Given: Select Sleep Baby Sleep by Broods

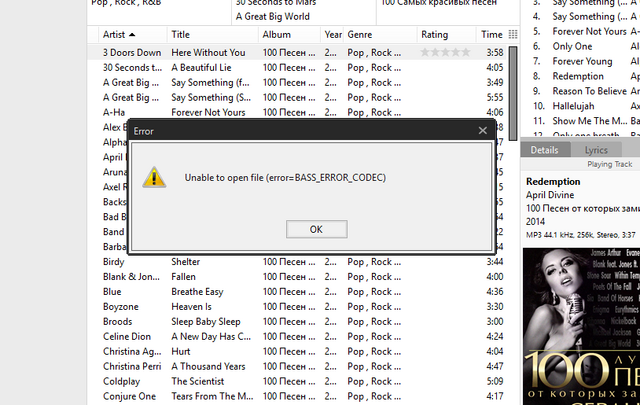Looking at the screenshot, I should click(x=297, y=321).
